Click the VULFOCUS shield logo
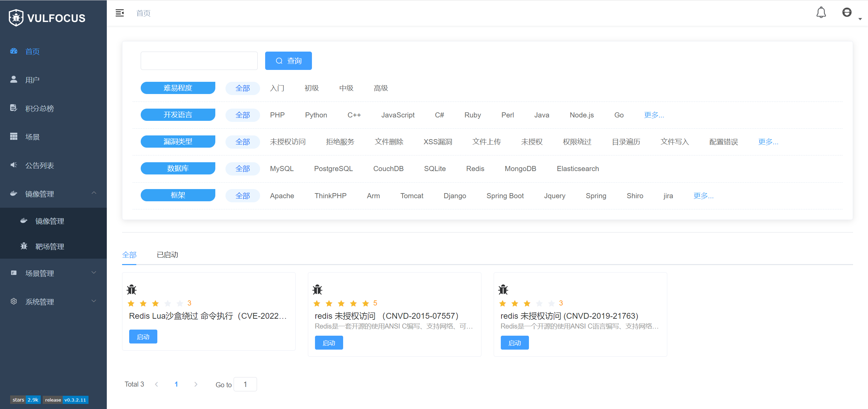The image size is (868, 409). coord(16,18)
